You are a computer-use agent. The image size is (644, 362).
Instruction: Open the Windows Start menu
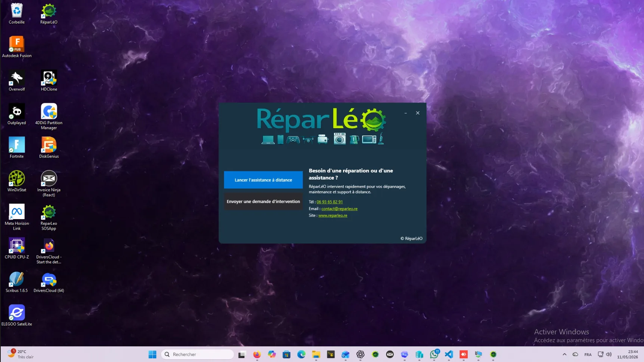(152, 355)
